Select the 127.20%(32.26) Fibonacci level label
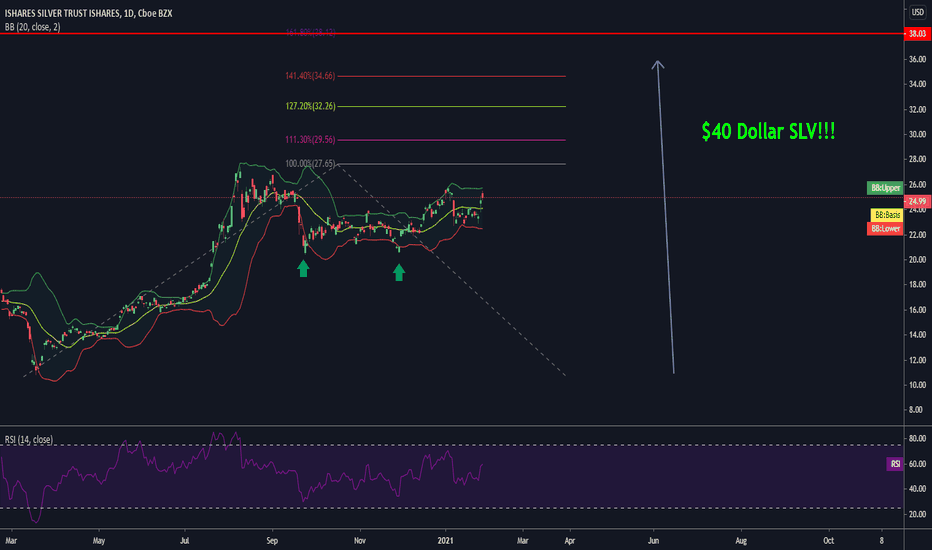932x550 pixels. click(x=310, y=106)
